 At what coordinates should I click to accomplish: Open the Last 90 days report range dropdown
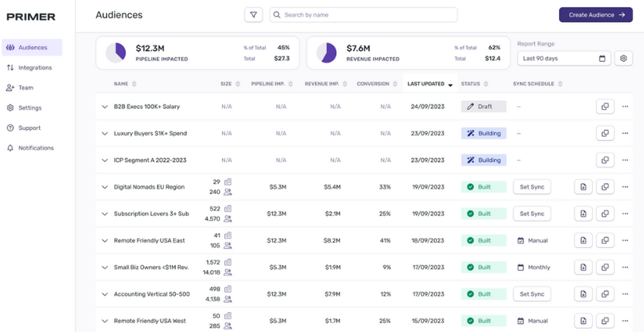coord(564,59)
